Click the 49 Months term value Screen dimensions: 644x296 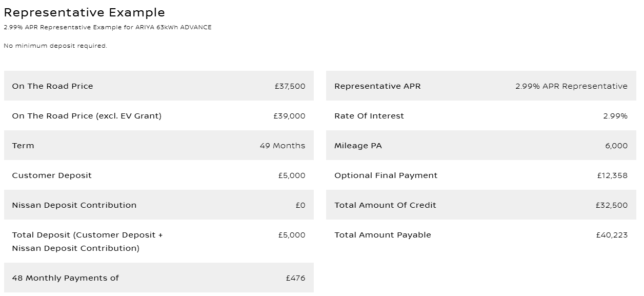pos(282,146)
